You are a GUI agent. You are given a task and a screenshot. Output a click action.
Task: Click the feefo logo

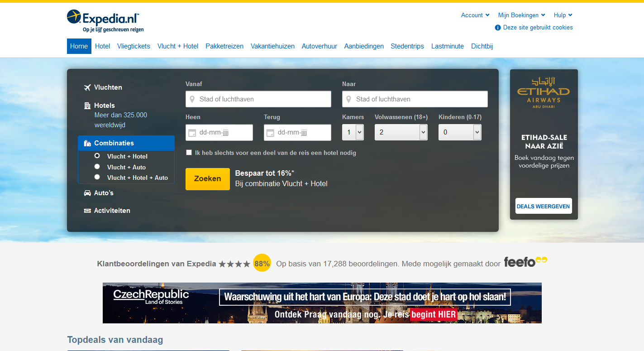(x=525, y=262)
